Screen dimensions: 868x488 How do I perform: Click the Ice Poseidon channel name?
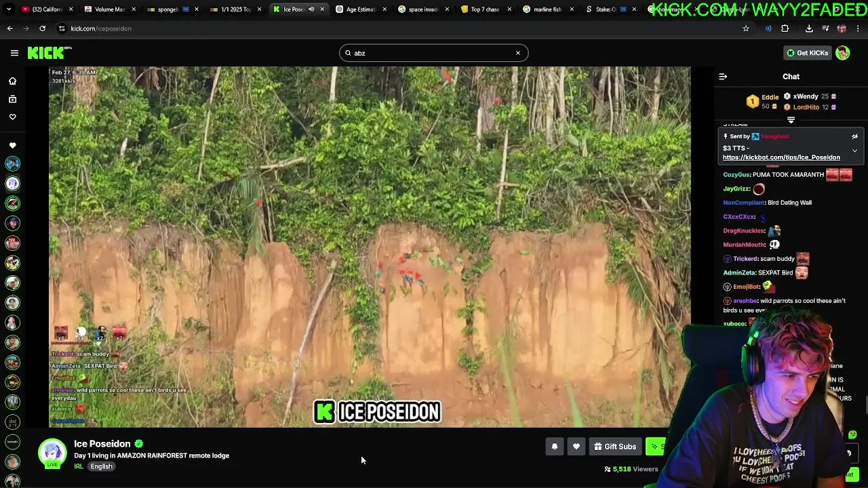pos(102,444)
